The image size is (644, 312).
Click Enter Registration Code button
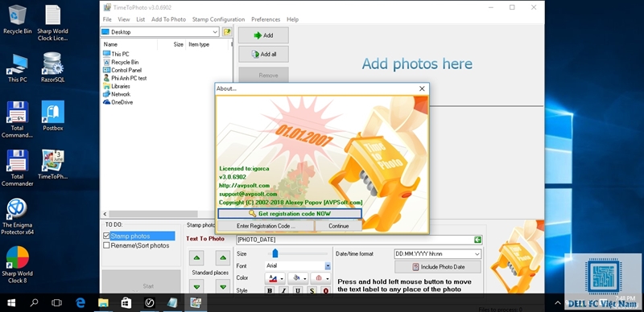pos(266,226)
